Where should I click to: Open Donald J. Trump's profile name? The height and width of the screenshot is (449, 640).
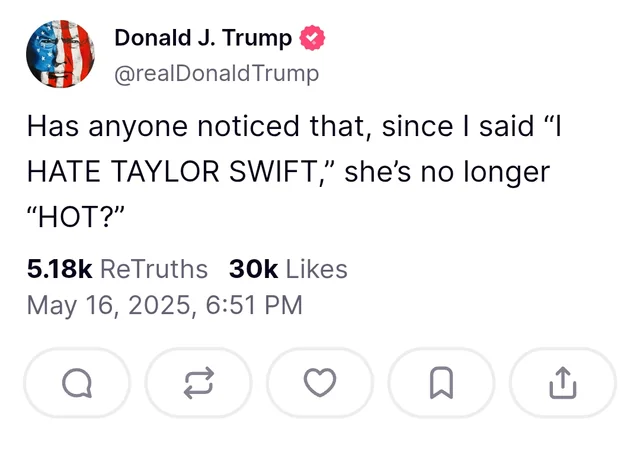pos(203,39)
